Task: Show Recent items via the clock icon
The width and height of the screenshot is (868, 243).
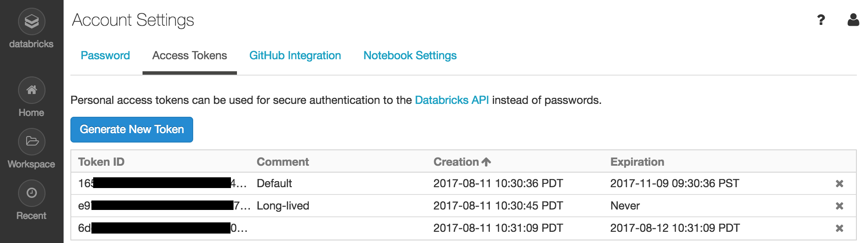Action: click(x=31, y=193)
